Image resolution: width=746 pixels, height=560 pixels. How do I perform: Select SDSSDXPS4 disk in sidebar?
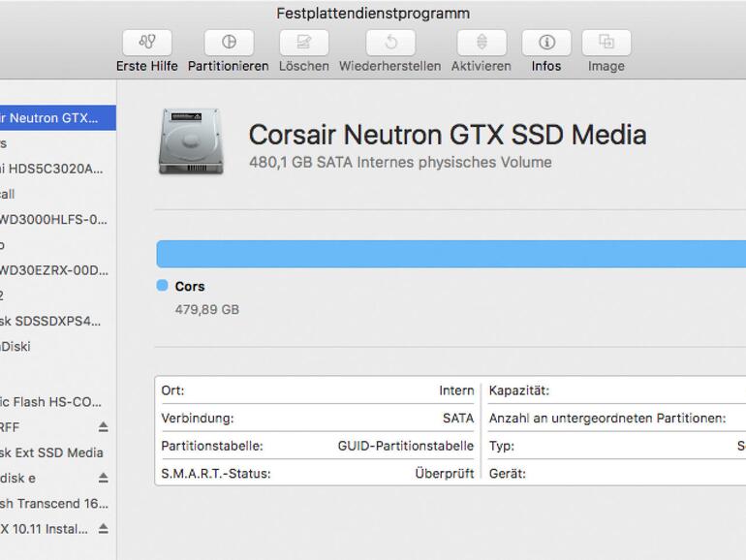[x=58, y=321]
